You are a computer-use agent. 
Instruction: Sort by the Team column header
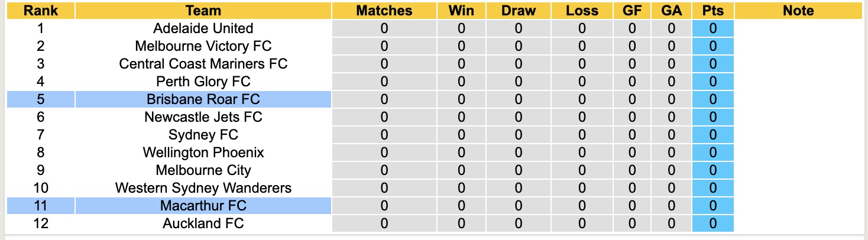point(203,11)
